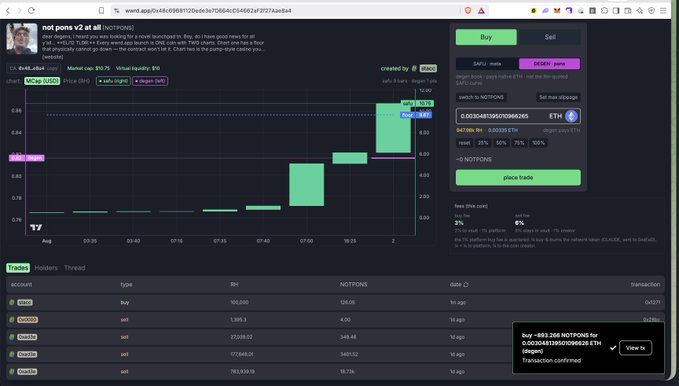The image size is (679, 386).
Task: Open the yellow circular extension icon
Action: click(x=534, y=10)
